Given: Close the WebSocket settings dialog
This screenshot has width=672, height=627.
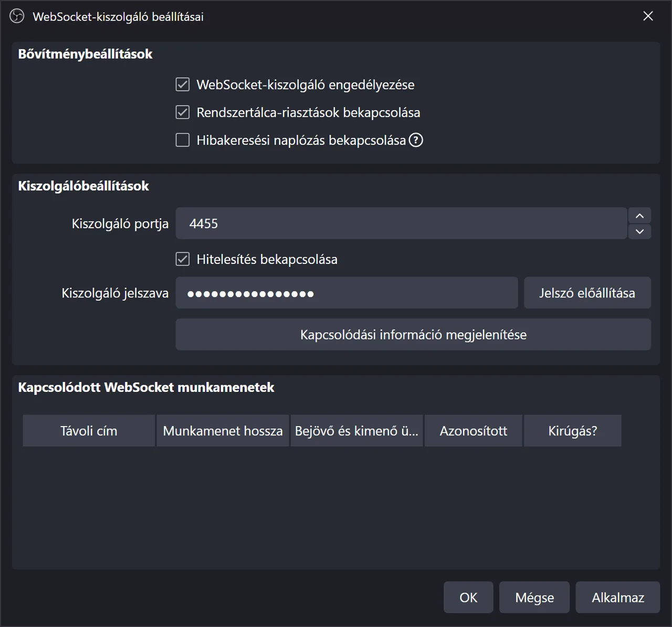Looking at the screenshot, I should point(648,16).
